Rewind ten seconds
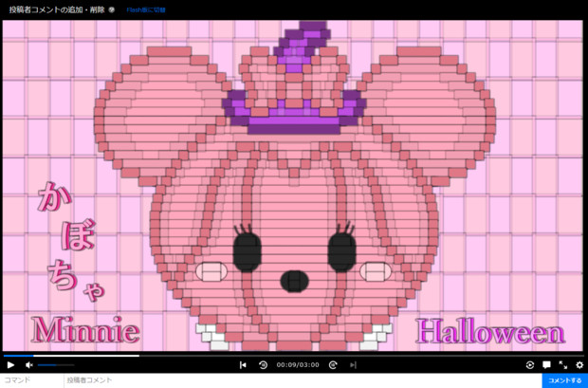Image resolution: width=588 pixels, height=388 pixels. coord(263,364)
